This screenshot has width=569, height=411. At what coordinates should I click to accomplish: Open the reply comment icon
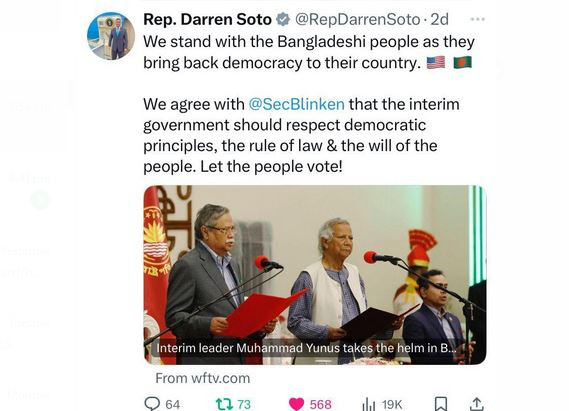[152, 403]
